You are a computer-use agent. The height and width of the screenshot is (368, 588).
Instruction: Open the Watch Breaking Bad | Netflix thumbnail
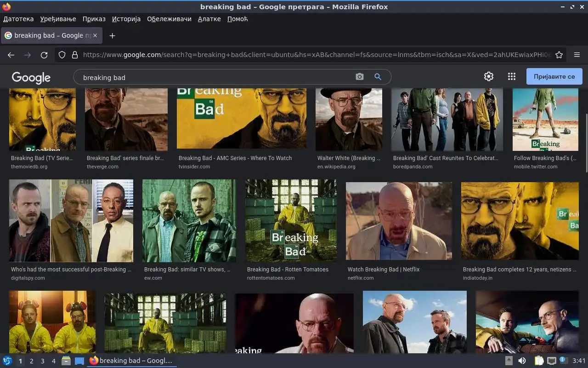(399, 221)
